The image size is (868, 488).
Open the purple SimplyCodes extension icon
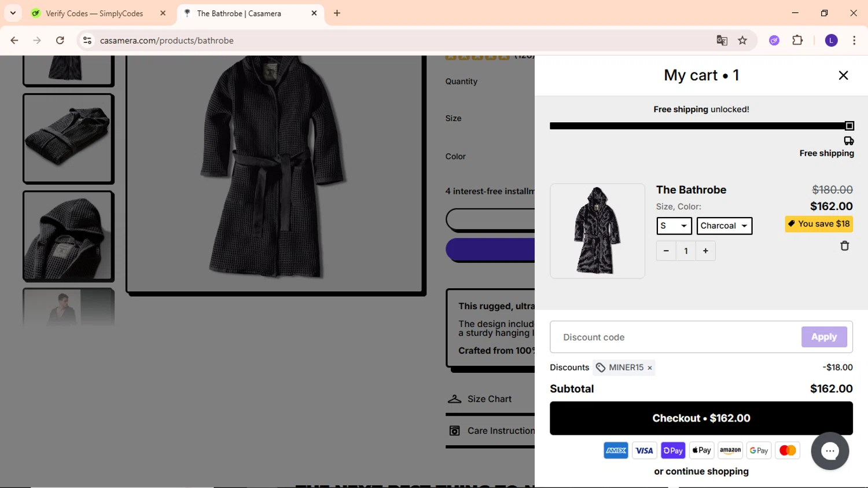pos(774,41)
